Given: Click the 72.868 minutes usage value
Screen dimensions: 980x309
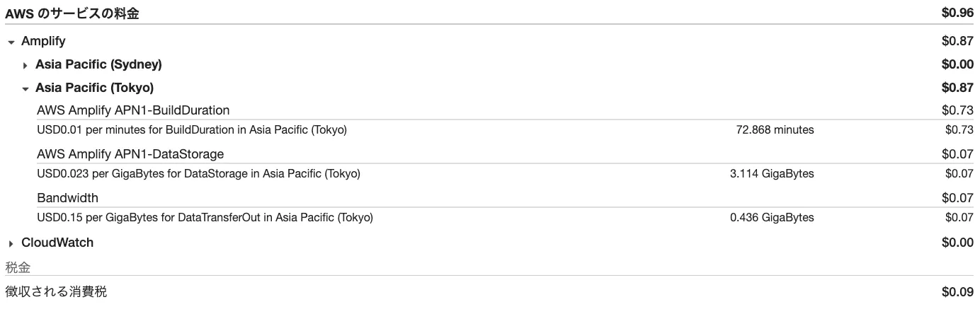Looking at the screenshot, I should click(775, 130).
